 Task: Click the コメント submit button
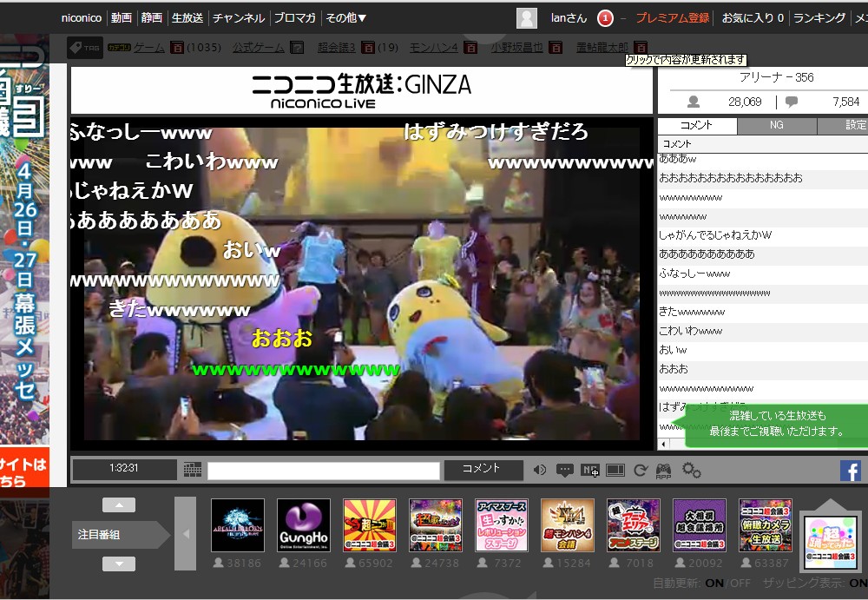tap(483, 469)
